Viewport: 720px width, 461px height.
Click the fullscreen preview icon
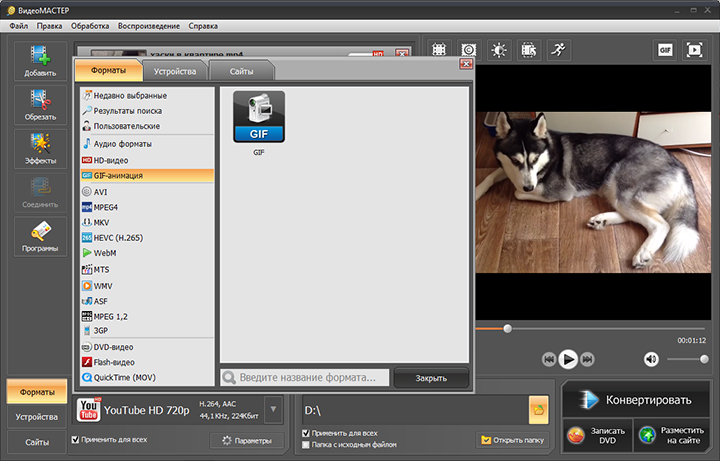(694, 50)
